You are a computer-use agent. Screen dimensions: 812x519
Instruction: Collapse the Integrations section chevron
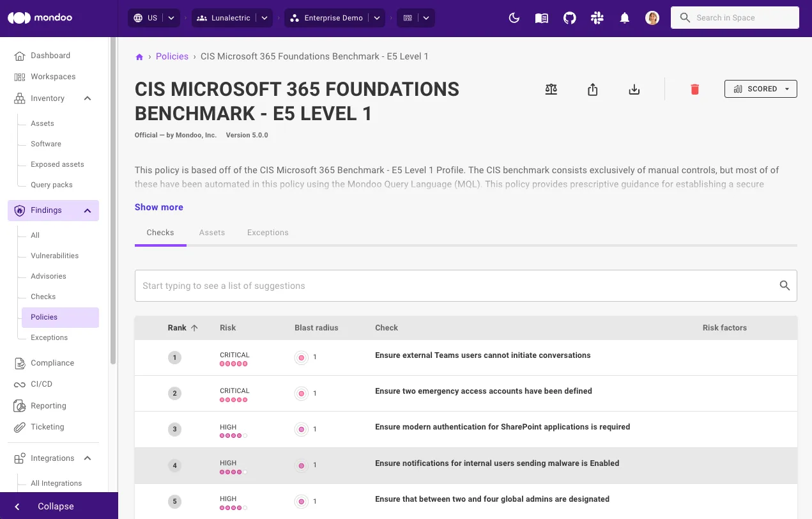pos(88,458)
